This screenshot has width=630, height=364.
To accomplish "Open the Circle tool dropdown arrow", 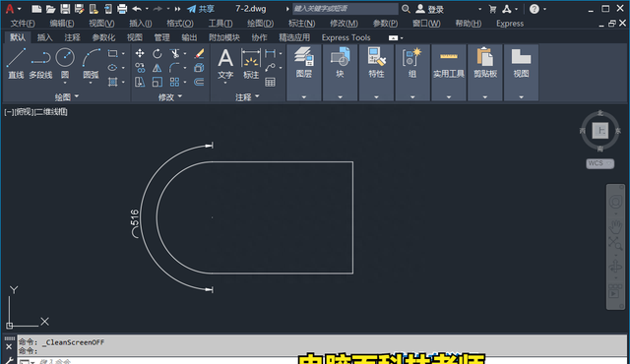I will pyautogui.click(x=65, y=83).
